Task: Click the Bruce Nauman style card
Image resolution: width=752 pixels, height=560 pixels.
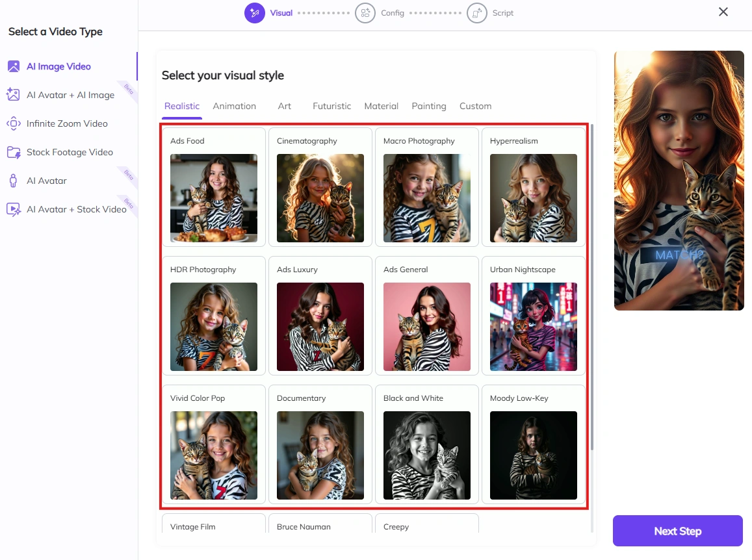Action: click(320, 524)
